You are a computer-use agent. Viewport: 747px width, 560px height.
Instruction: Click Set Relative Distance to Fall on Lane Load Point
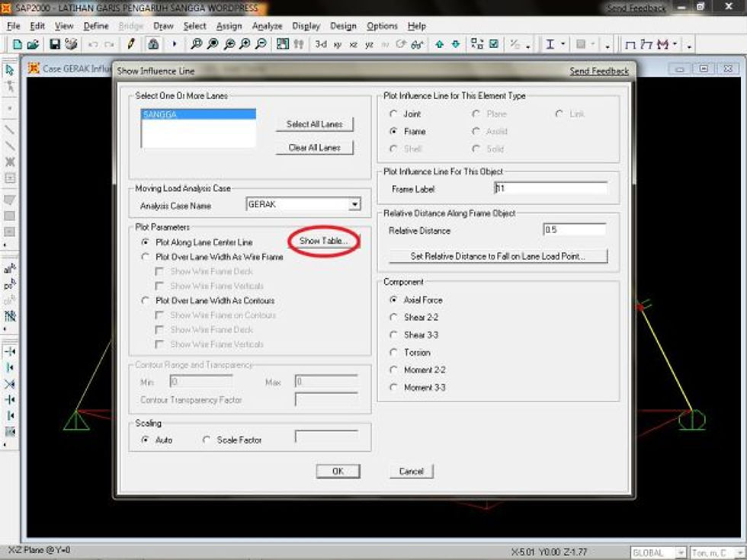point(498,256)
